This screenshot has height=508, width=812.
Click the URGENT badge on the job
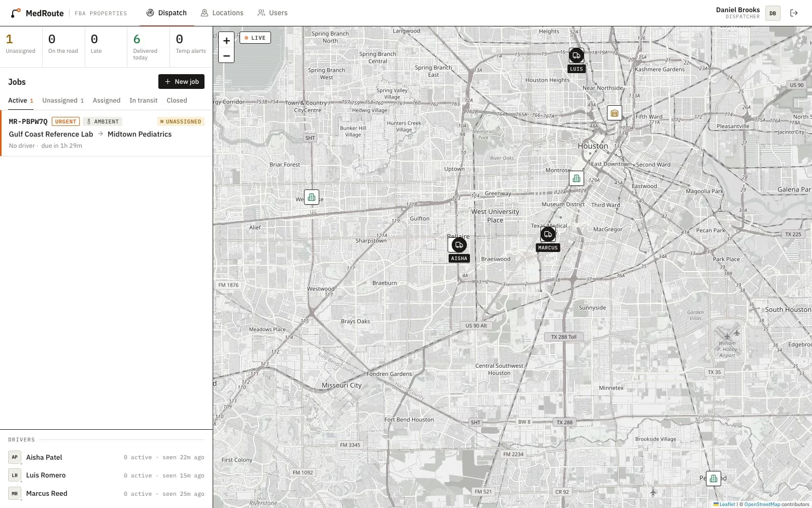click(x=65, y=121)
